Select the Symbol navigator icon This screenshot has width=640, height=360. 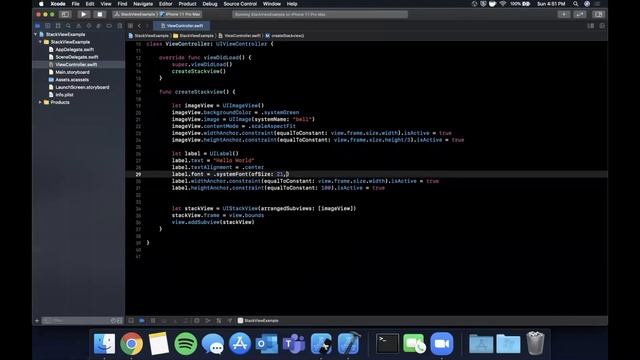[58, 26]
